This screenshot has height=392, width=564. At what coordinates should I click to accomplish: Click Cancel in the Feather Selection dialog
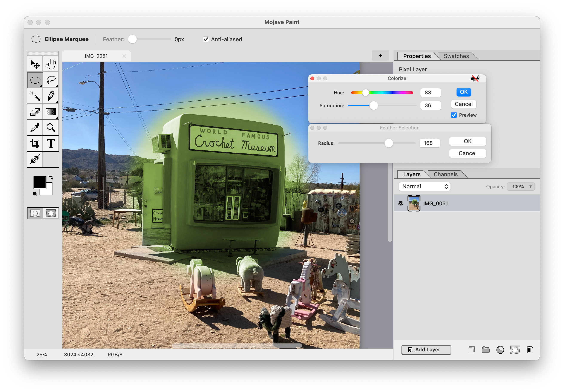pyautogui.click(x=467, y=153)
